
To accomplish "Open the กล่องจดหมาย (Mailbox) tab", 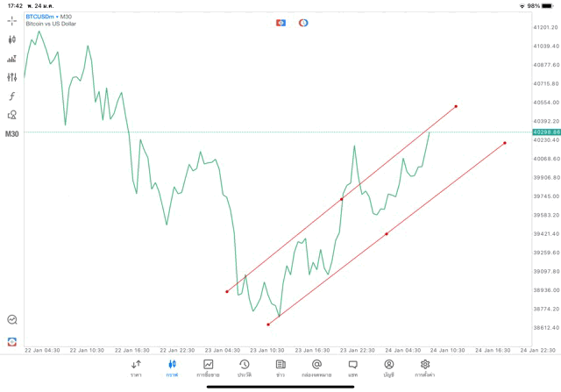I will [316, 367].
